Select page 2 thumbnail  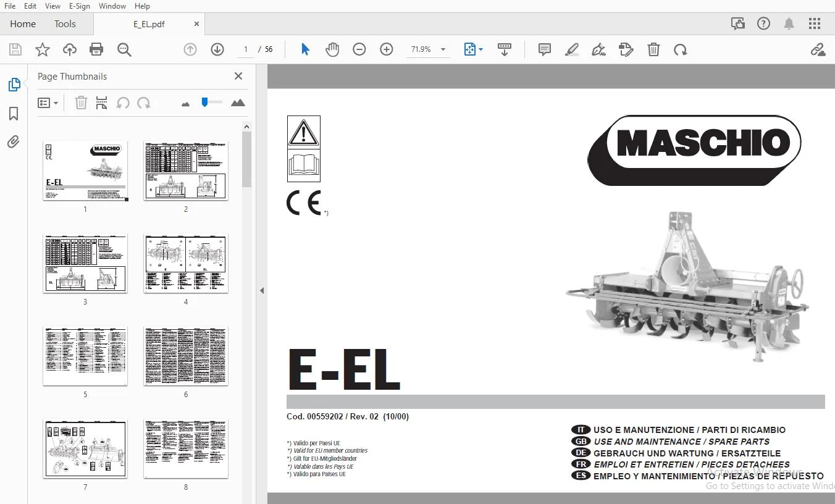click(186, 170)
